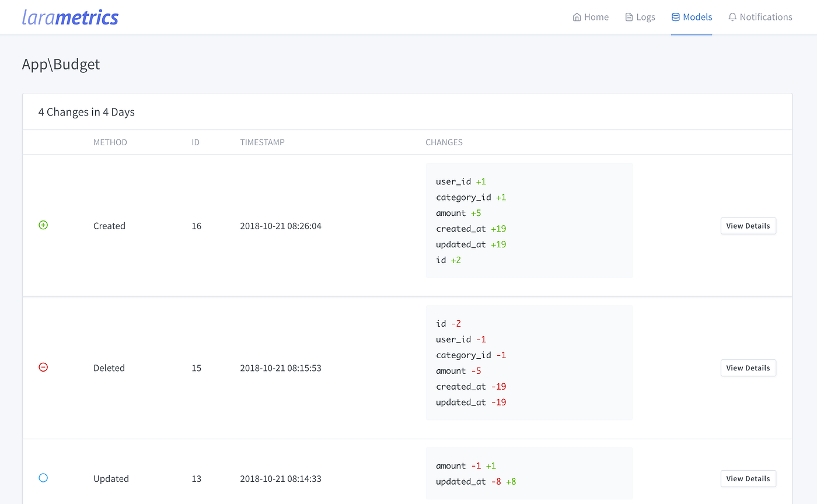This screenshot has height=504, width=817.
Task: View Details for created record 16
Action: pos(748,226)
